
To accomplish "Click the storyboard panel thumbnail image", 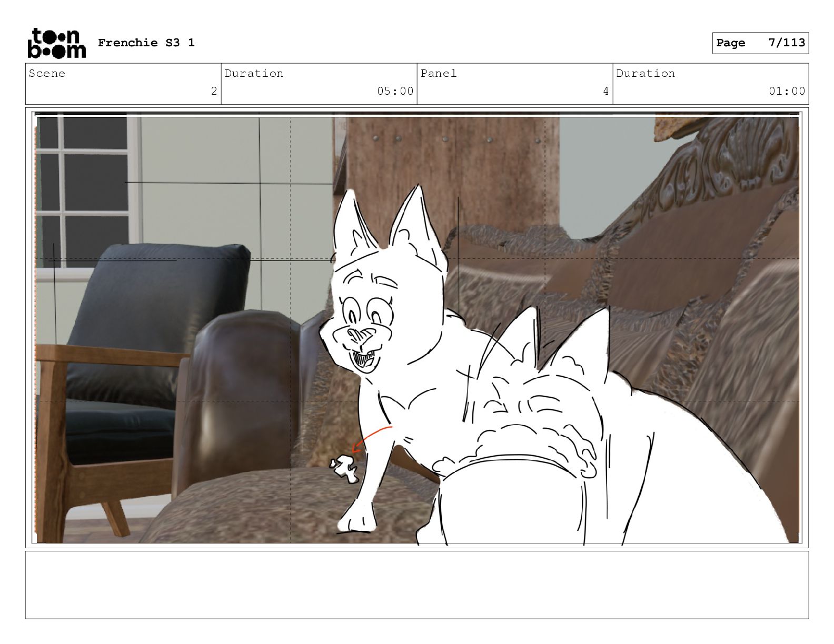I will (x=417, y=328).
